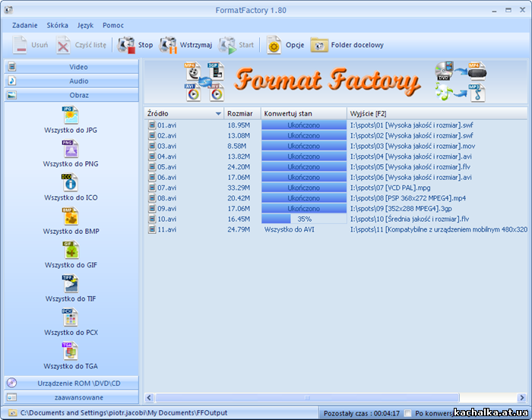Open Opcje settings from the toolbar
Viewport: 532px width, 420px height.
(x=285, y=45)
